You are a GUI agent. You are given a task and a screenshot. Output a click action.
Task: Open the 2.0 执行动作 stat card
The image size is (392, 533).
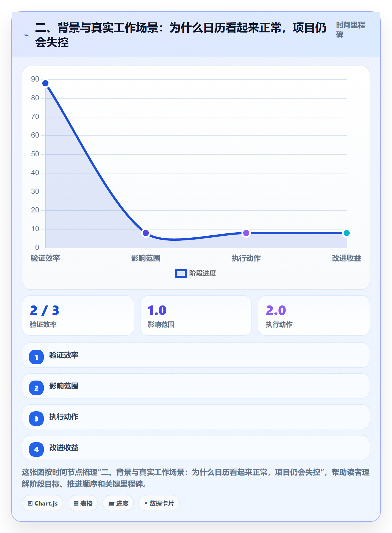[x=314, y=316]
